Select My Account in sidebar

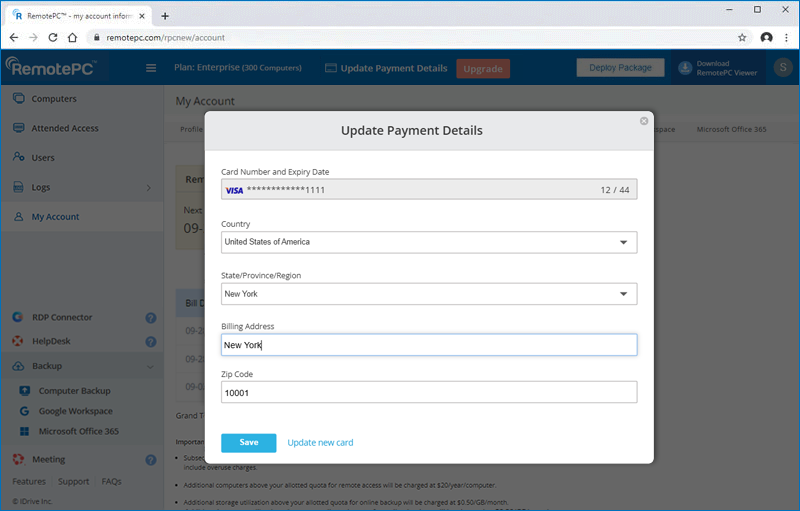pos(55,217)
